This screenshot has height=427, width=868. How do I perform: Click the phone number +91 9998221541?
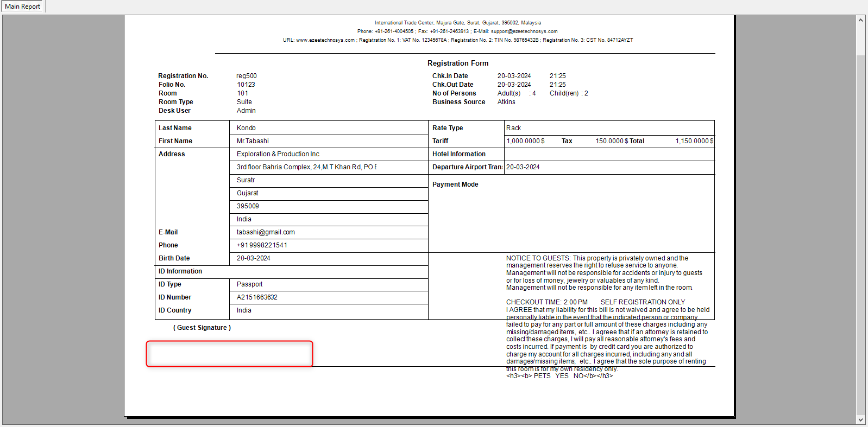(x=262, y=245)
